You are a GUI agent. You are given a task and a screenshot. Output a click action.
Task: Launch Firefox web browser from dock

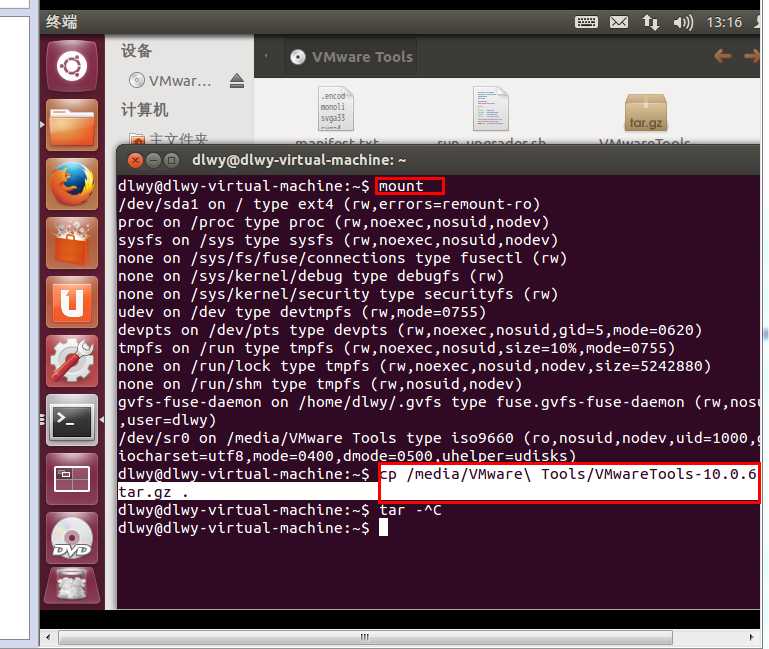(72, 184)
